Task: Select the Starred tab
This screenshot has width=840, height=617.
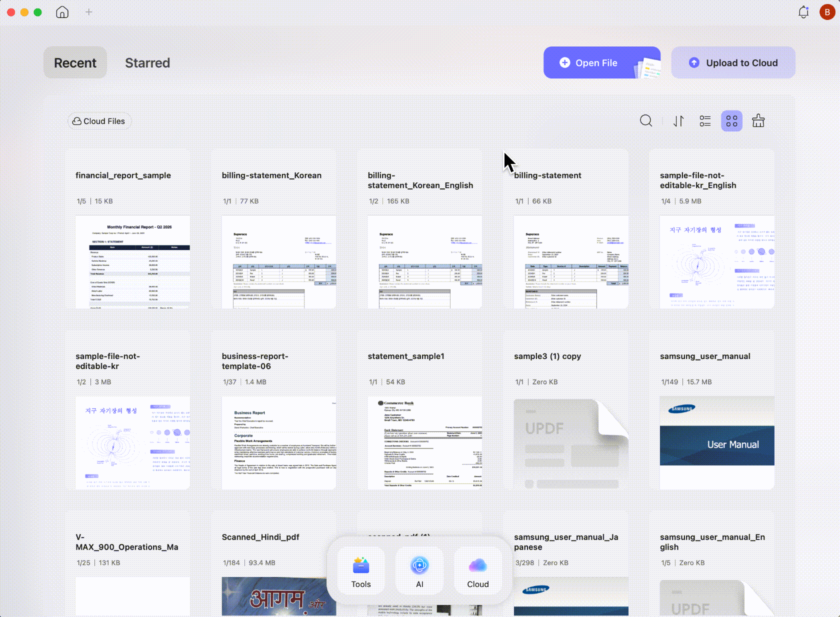Action: coord(147,63)
